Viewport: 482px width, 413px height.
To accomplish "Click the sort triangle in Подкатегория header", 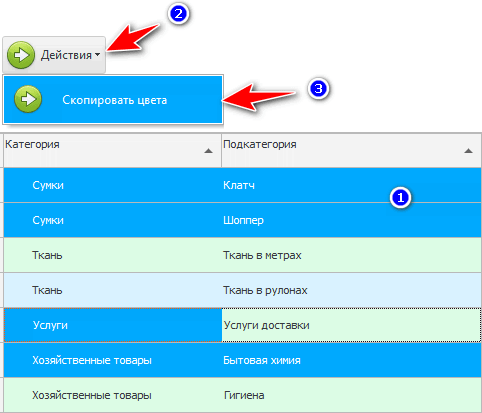I will tap(468, 151).
